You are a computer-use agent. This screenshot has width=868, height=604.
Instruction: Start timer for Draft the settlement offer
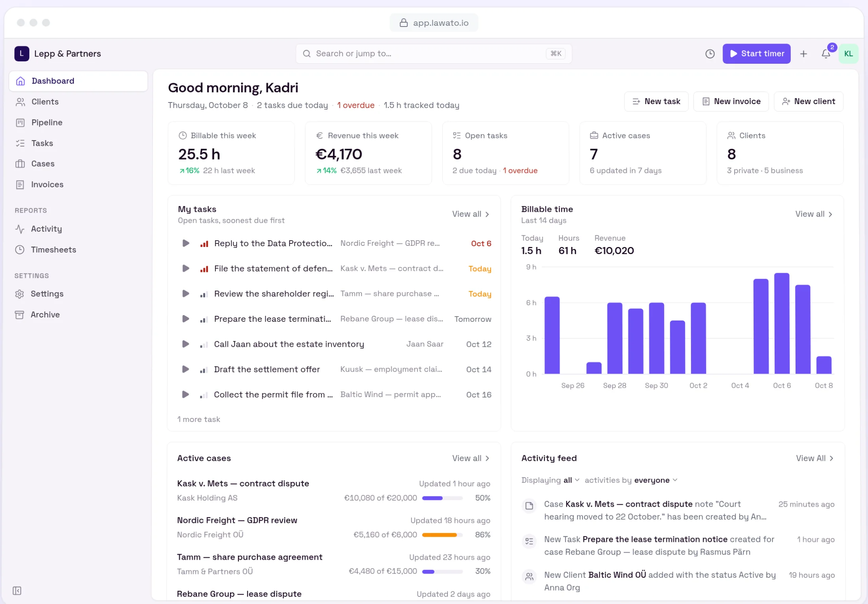(x=185, y=369)
